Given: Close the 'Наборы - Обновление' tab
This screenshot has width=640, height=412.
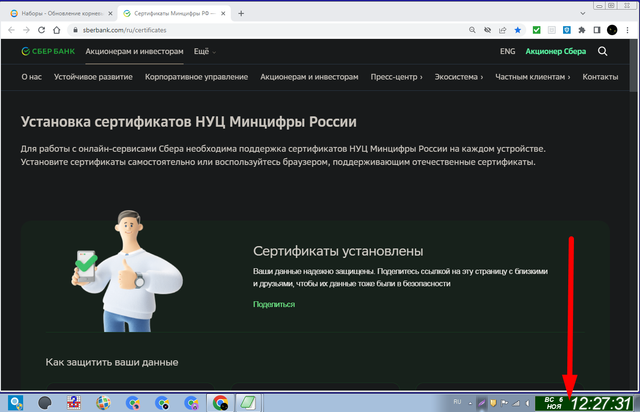Looking at the screenshot, I should click(110, 13).
